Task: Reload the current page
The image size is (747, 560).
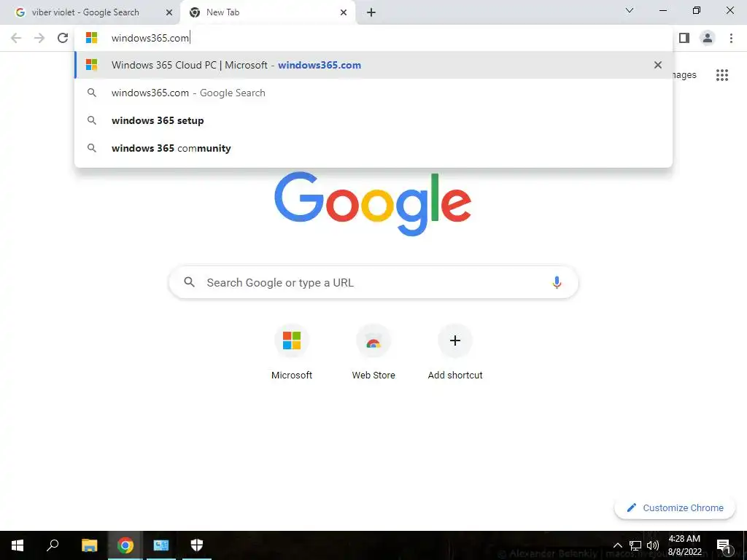Action: point(63,38)
